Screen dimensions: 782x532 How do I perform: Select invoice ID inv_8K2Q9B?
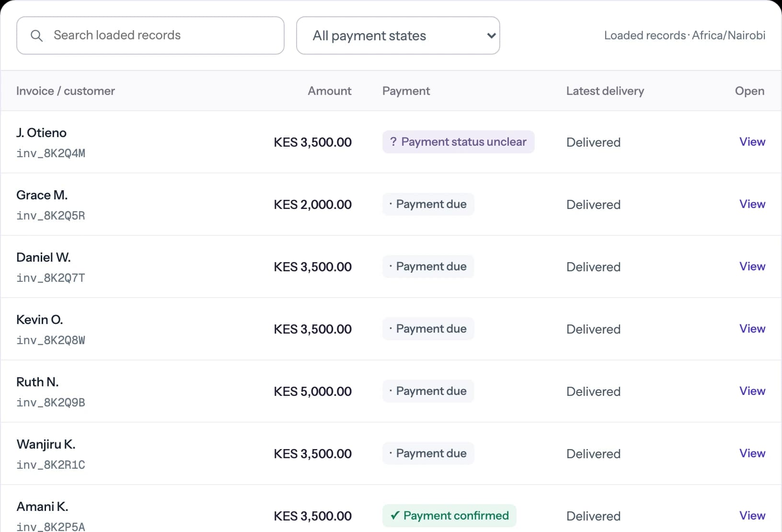click(51, 403)
